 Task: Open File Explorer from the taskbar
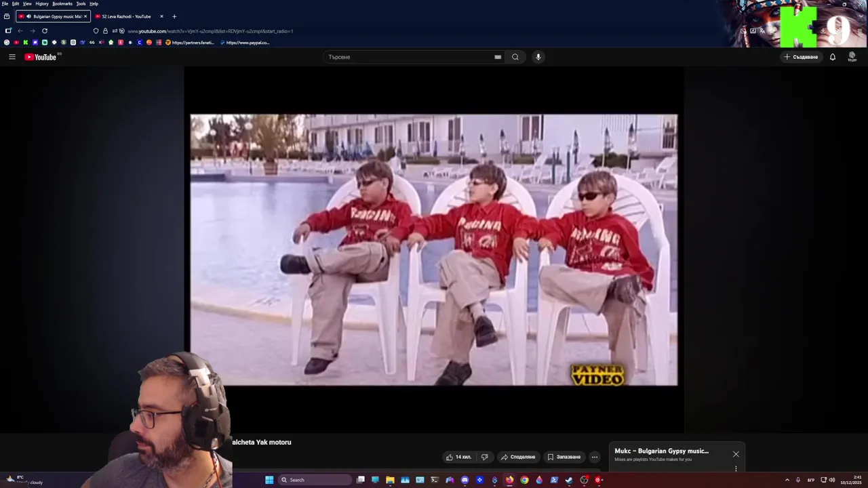tap(390, 480)
